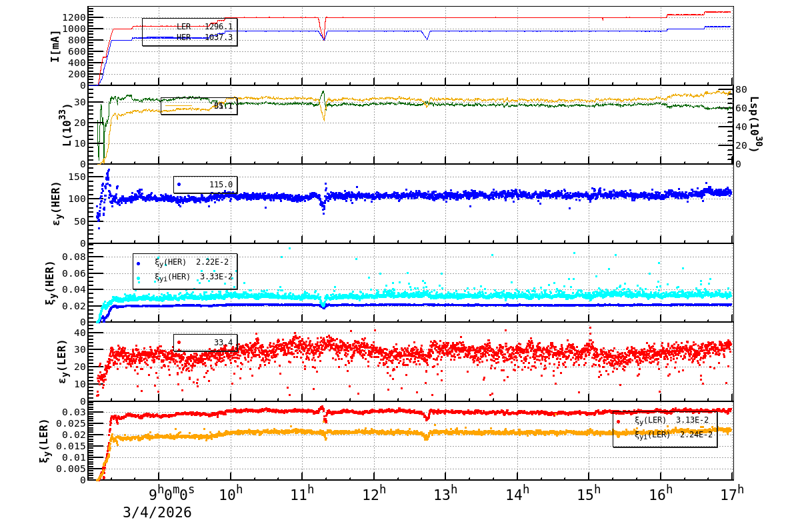The height and width of the screenshot is (532, 800).
Task: Click the "0.02" tick on the ξy(HER) axis
Action: (x=75, y=306)
